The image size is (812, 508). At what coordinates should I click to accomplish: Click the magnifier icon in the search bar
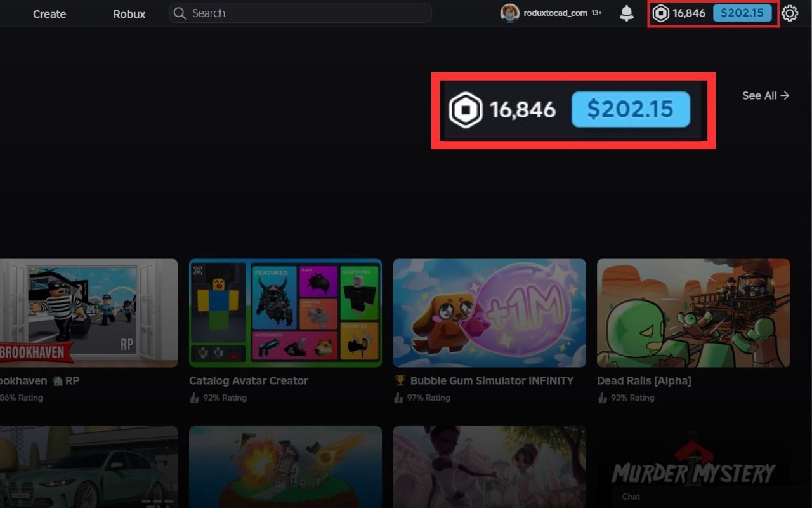[179, 13]
